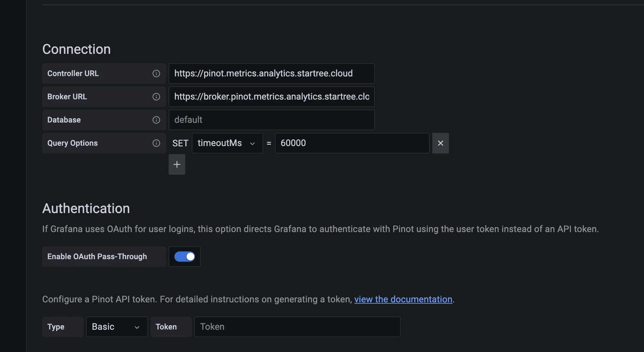
Task: Click the Query Options plus icon
Action: [177, 164]
